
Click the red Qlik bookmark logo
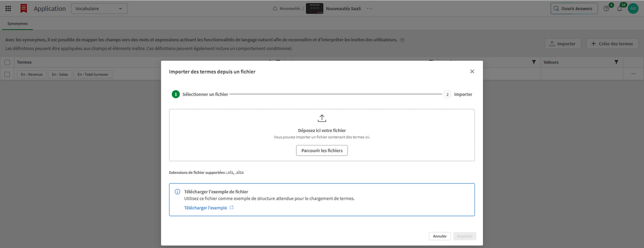point(24,9)
